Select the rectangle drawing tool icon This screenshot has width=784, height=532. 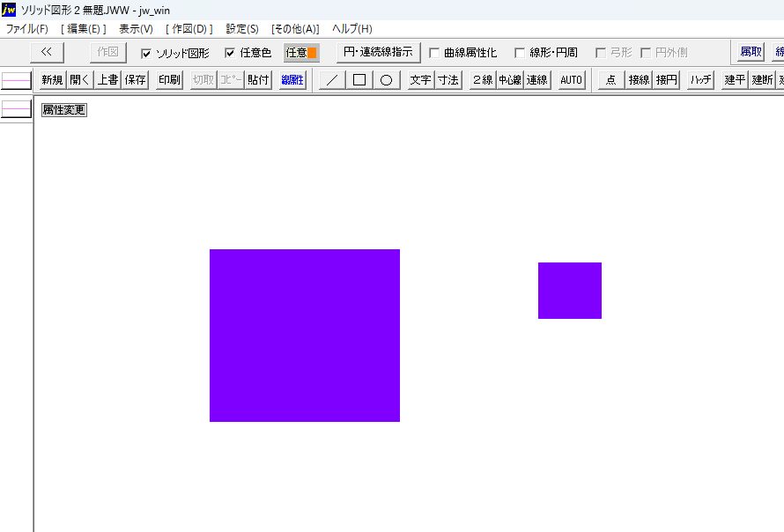[359, 80]
